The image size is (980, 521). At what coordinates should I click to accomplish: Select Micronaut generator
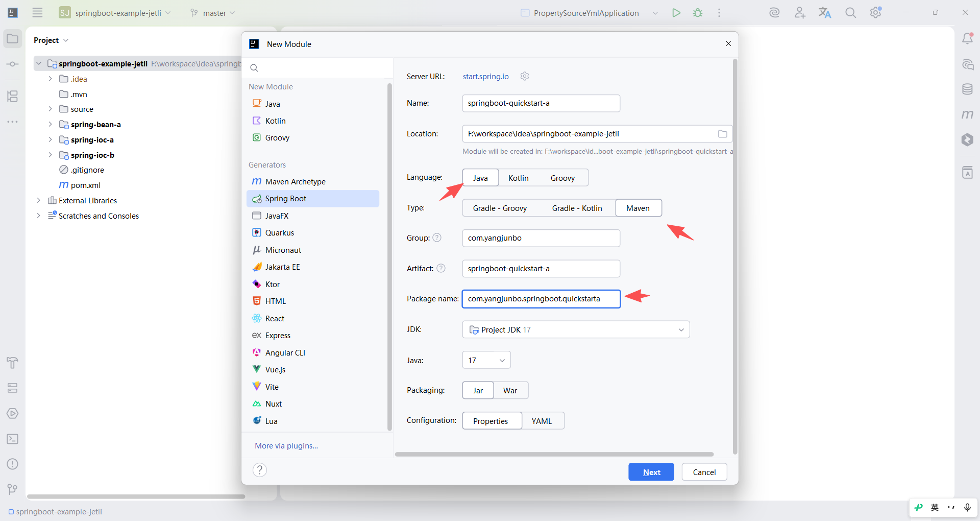pyautogui.click(x=313, y=250)
